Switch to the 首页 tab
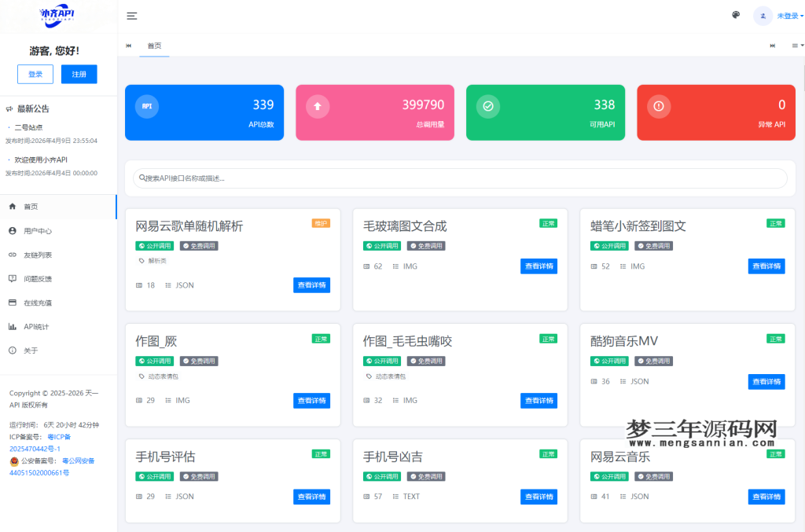Screen dimensions: 805x532 click(x=154, y=46)
